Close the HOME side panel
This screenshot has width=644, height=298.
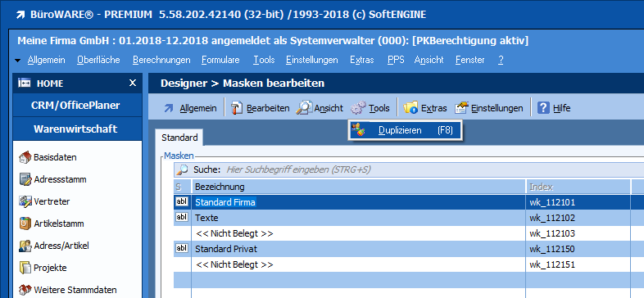click(133, 84)
